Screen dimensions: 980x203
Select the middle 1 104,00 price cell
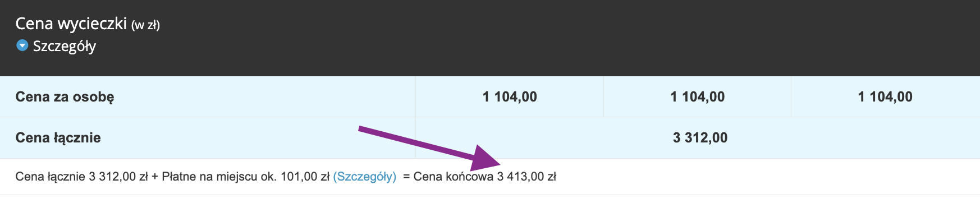[697, 97]
